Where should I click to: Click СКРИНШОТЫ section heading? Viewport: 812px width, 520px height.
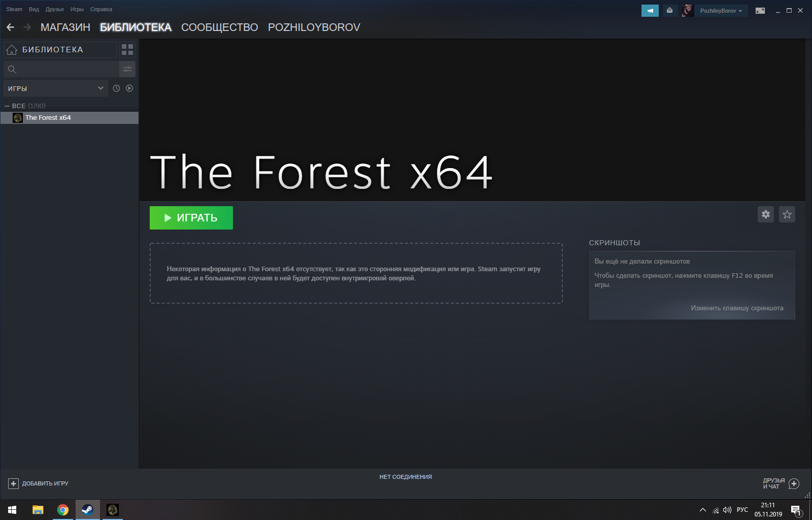(615, 243)
